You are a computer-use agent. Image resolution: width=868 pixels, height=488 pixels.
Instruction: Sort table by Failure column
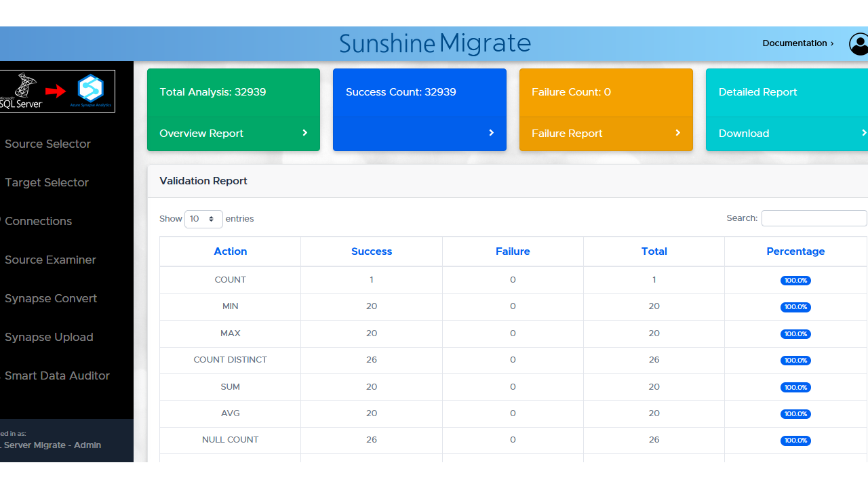click(x=513, y=251)
